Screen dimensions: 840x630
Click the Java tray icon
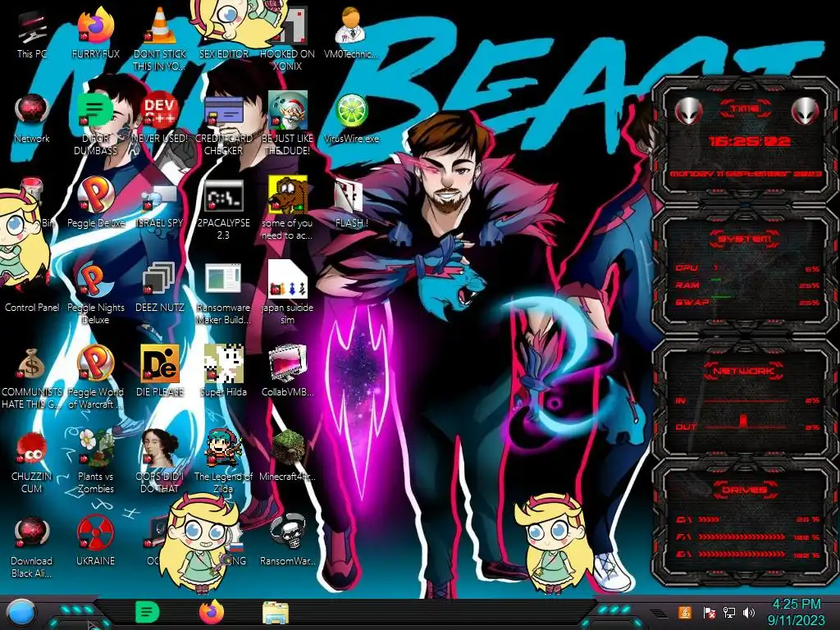(x=685, y=612)
